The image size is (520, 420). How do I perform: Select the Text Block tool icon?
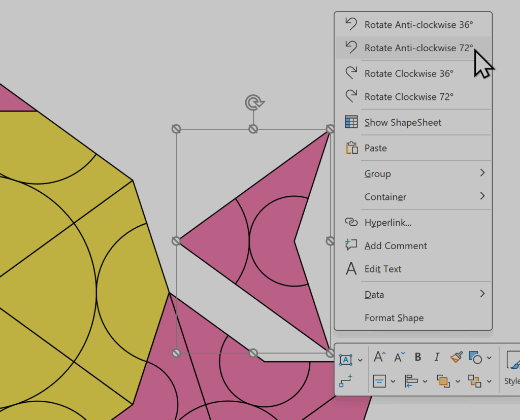[346, 359]
